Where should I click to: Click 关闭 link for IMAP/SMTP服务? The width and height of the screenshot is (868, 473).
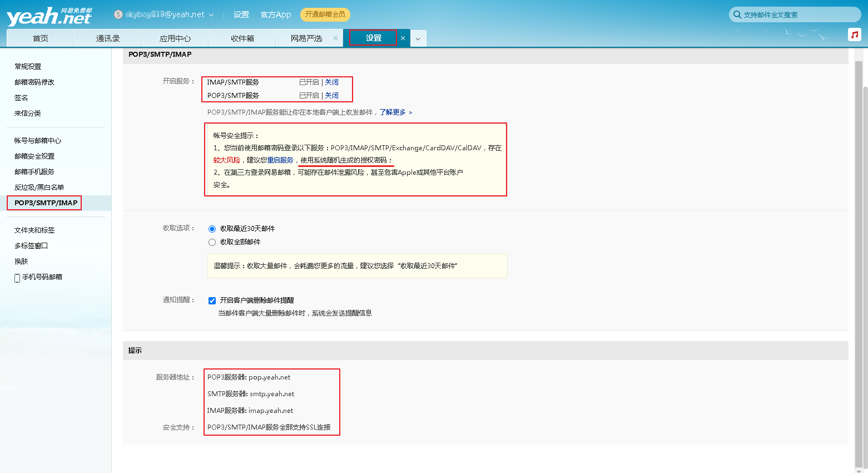331,82
